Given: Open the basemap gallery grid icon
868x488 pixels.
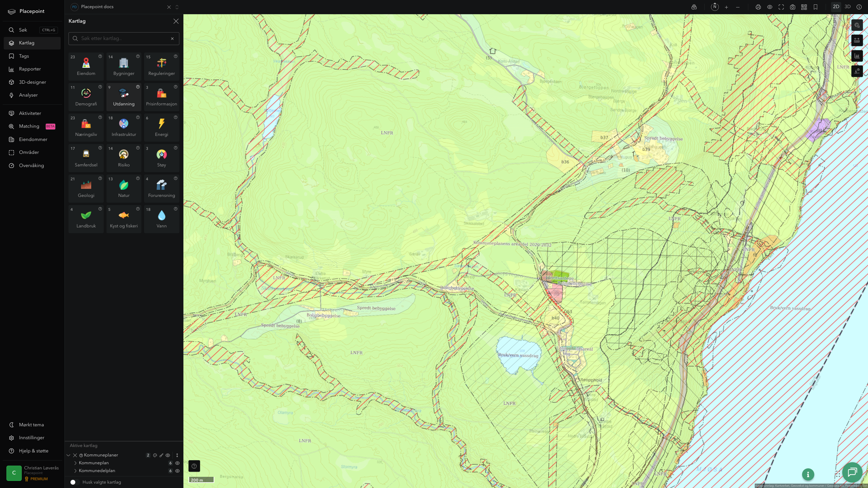Looking at the screenshot, I should (804, 7).
